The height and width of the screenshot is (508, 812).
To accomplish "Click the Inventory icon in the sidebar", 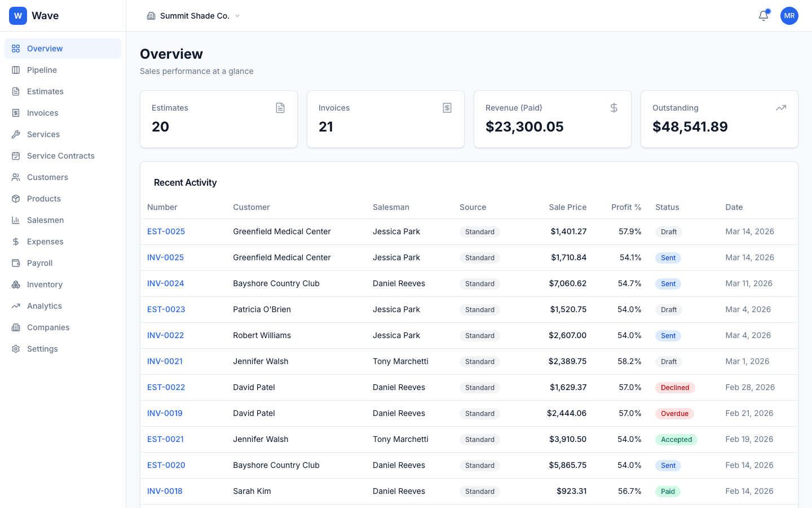I will point(16,284).
